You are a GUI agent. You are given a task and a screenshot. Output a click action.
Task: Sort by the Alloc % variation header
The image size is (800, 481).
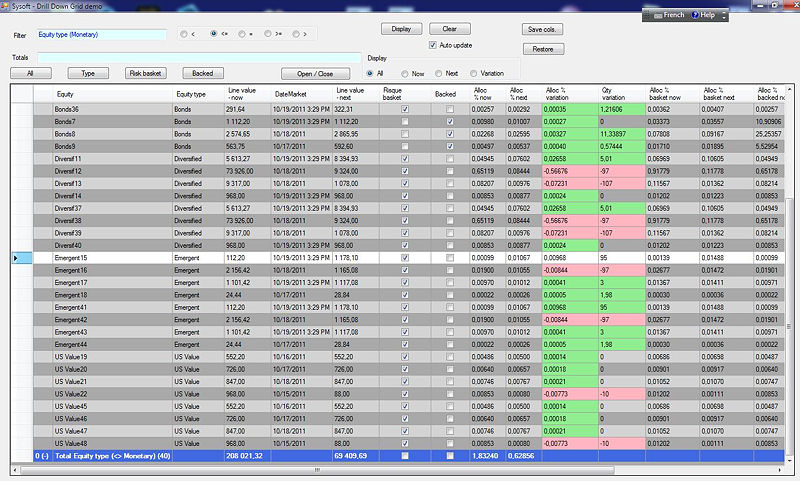tap(570, 94)
